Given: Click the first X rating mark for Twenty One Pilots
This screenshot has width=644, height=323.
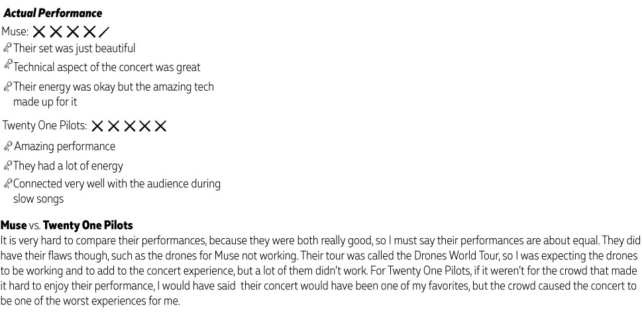Looking at the screenshot, I should pyautogui.click(x=97, y=126).
